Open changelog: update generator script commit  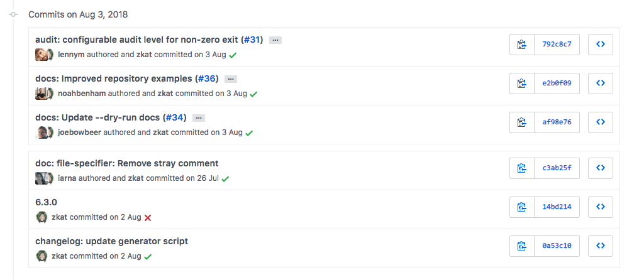click(111, 241)
